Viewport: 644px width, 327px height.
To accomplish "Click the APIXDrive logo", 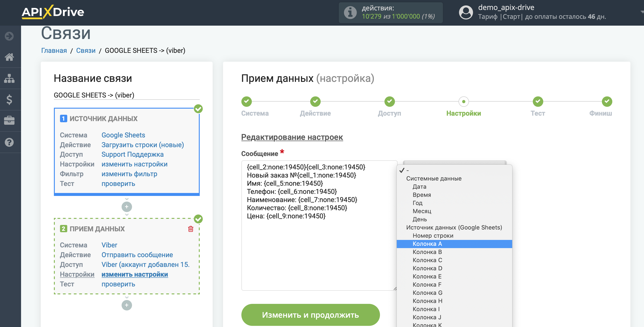I will point(53,12).
